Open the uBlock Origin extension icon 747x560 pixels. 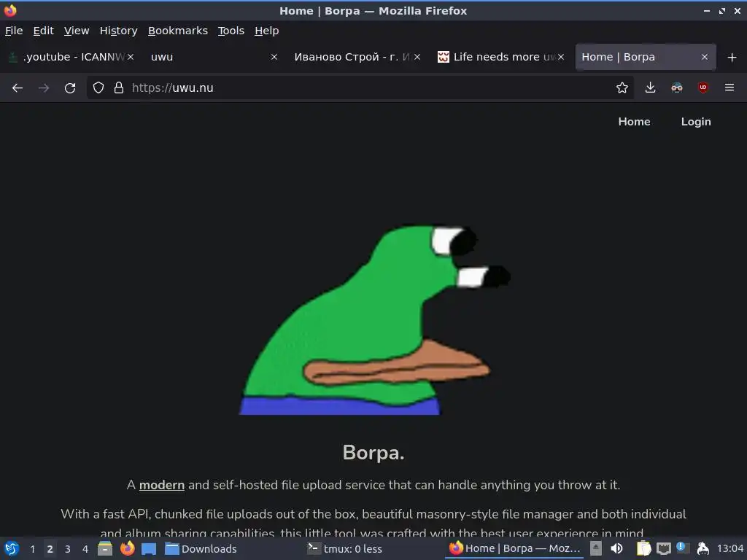tap(703, 87)
